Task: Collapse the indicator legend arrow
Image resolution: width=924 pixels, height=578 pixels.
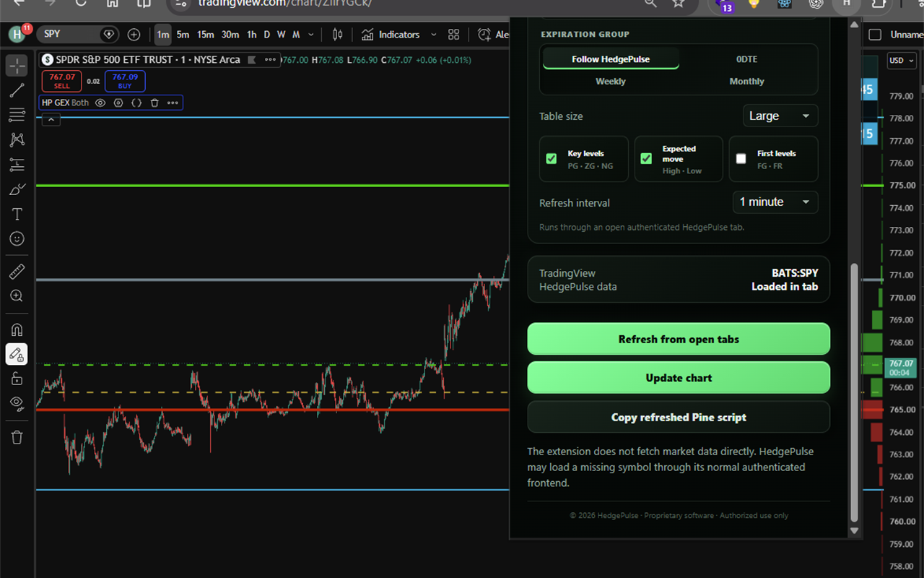Action: [51, 120]
